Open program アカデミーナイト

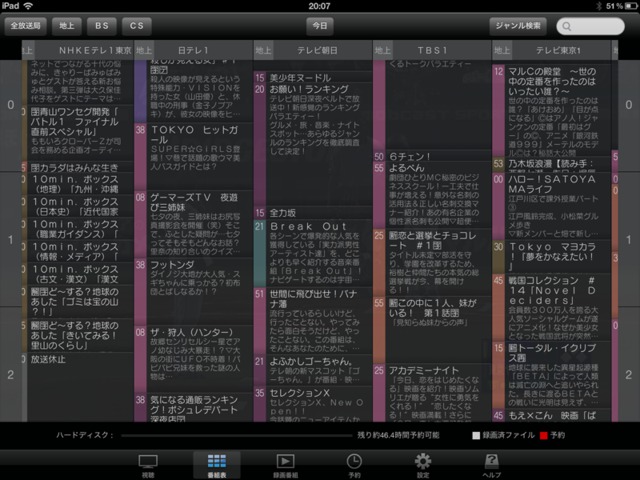coord(432,393)
